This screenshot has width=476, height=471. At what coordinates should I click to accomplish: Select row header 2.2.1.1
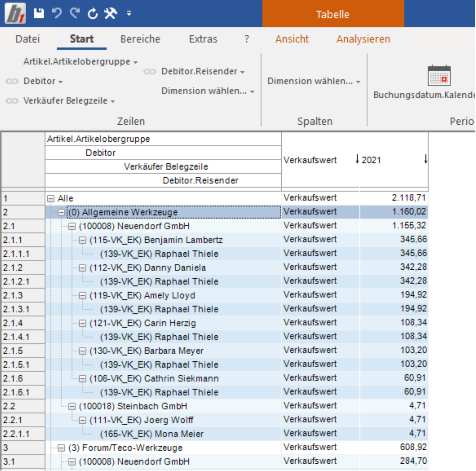[x=23, y=434]
